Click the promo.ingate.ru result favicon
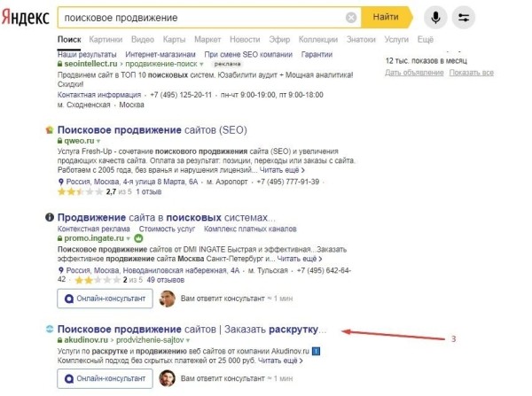The height and width of the screenshot is (396, 532). (x=50, y=217)
